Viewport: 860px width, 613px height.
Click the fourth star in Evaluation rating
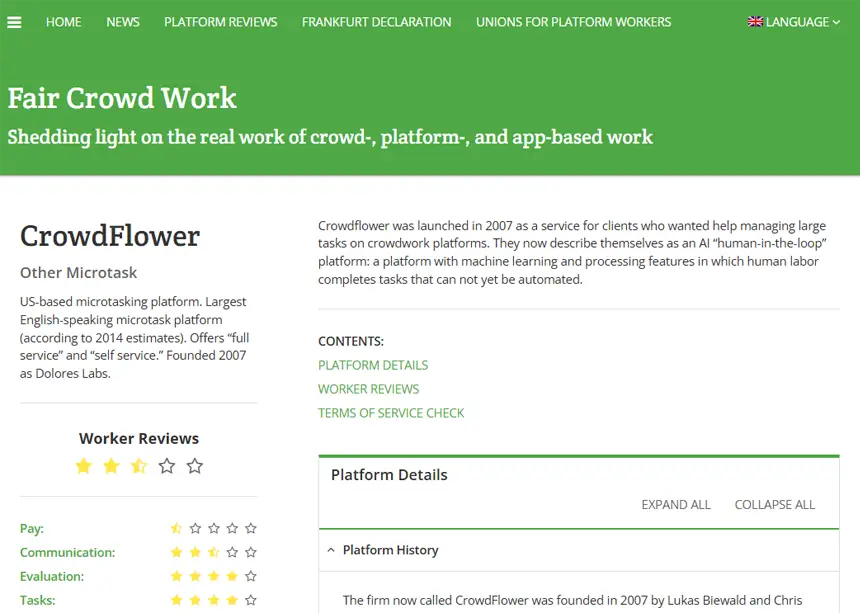(x=232, y=576)
